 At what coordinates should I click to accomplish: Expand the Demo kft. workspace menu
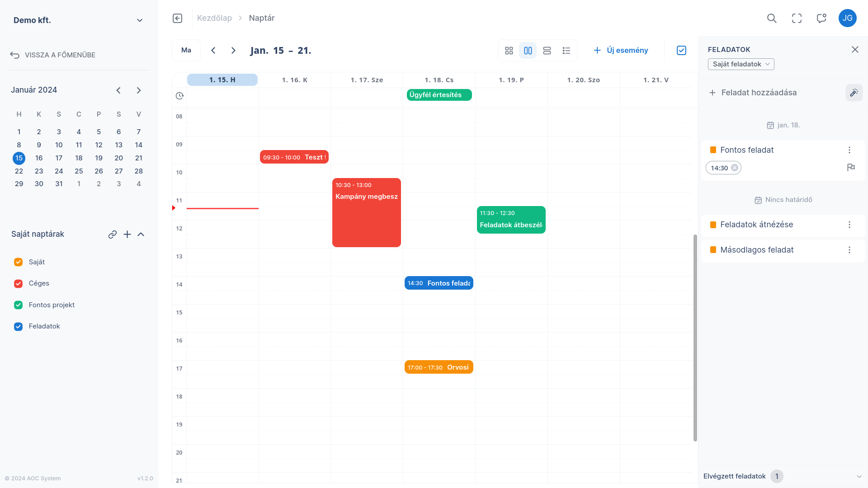click(140, 20)
